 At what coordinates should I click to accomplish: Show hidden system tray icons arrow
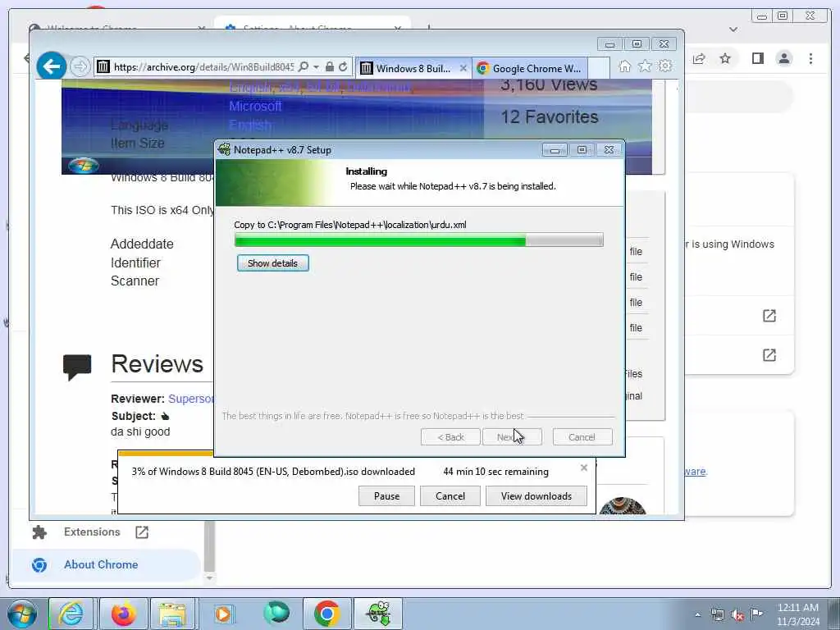697,614
